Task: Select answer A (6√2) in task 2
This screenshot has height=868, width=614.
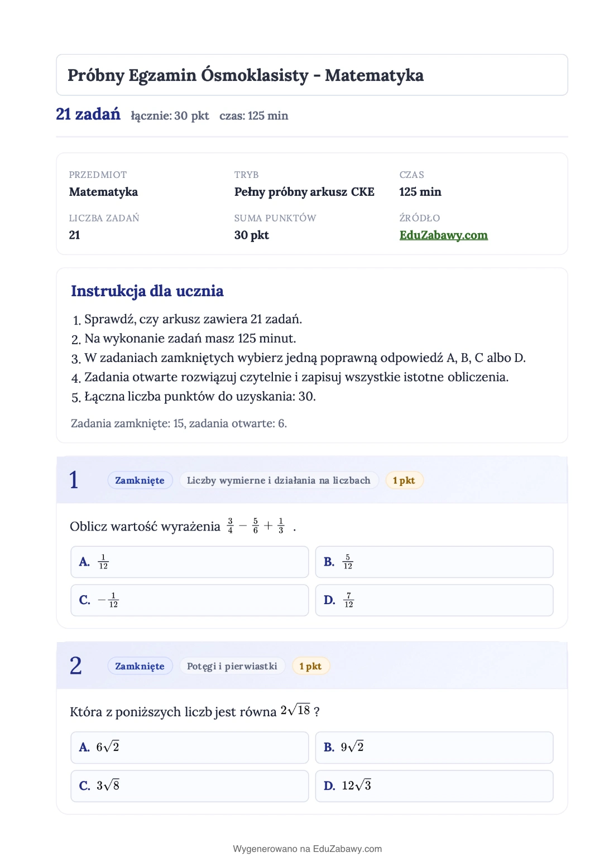Action: click(x=189, y=748)
